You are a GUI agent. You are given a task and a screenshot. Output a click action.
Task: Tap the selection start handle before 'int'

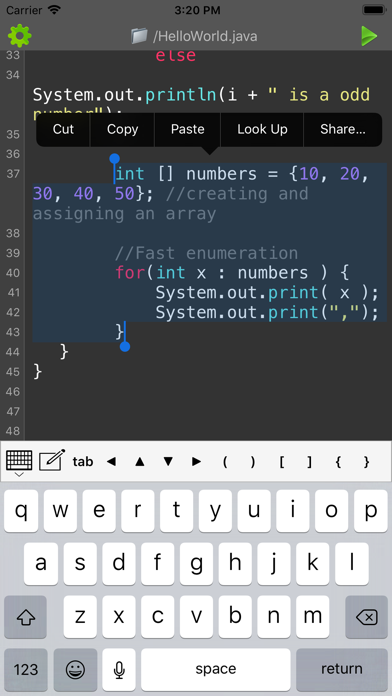(x=115, y=159)
